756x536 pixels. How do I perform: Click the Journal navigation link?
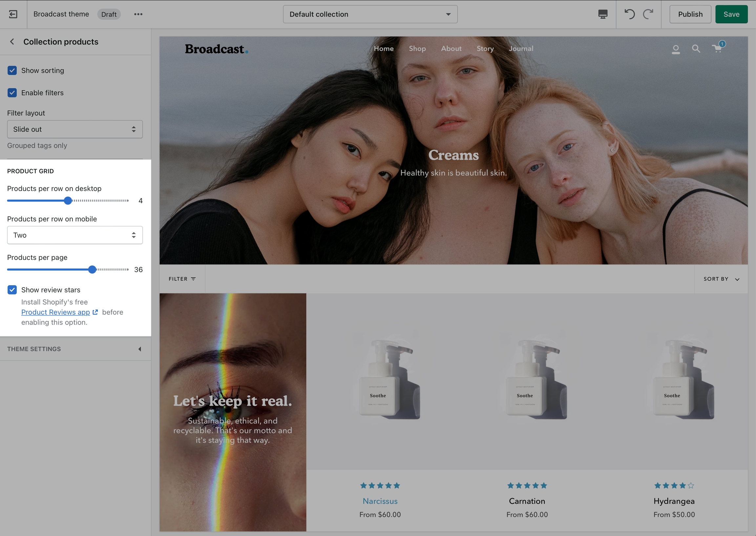[521, 49]
